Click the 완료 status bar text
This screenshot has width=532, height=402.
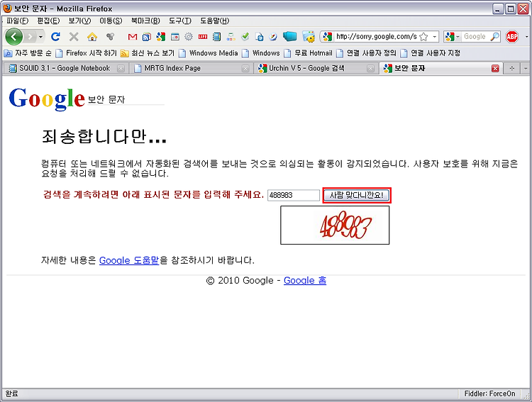11,393
